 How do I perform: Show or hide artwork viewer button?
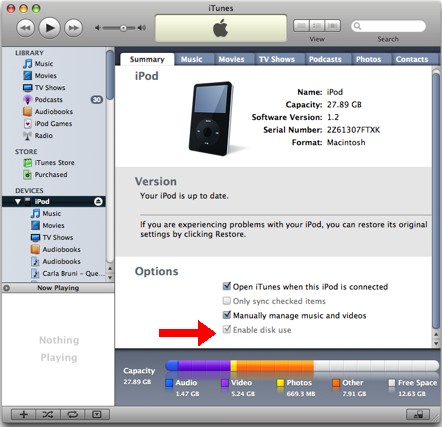click(97, 414)
